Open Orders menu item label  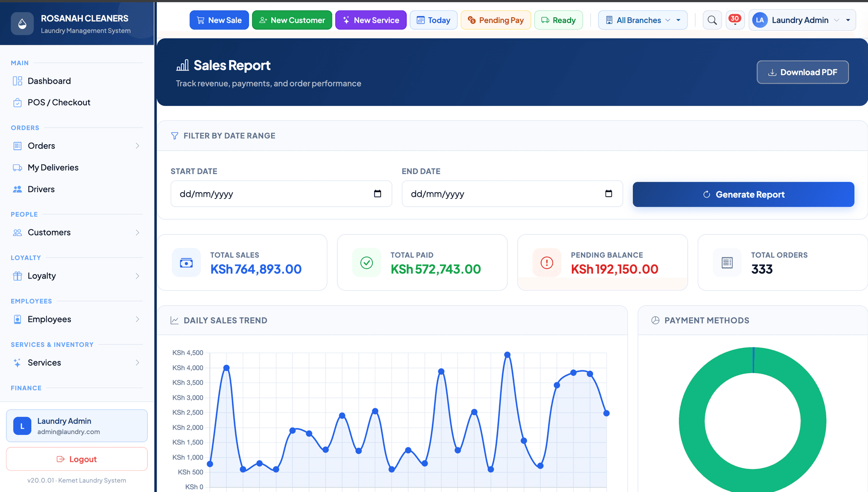coord(41,146)
